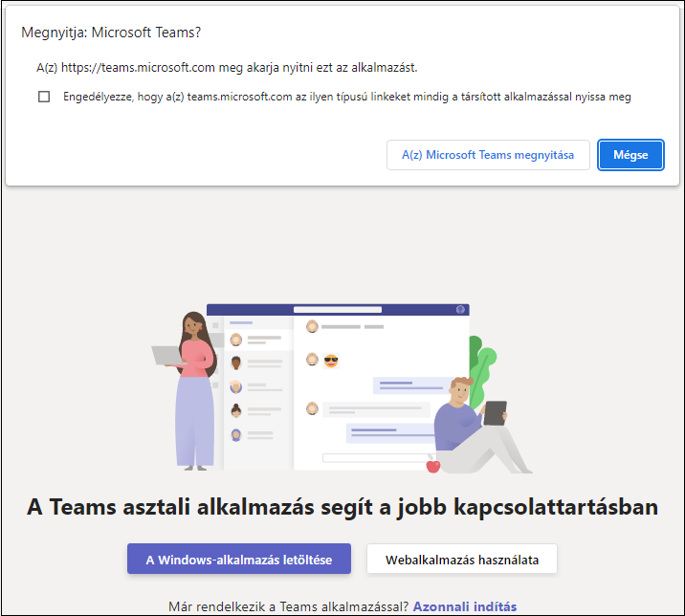Click the avatar beside the sunglasses emoji message
The image size is (685, 616).
click(x=312, y=360)
